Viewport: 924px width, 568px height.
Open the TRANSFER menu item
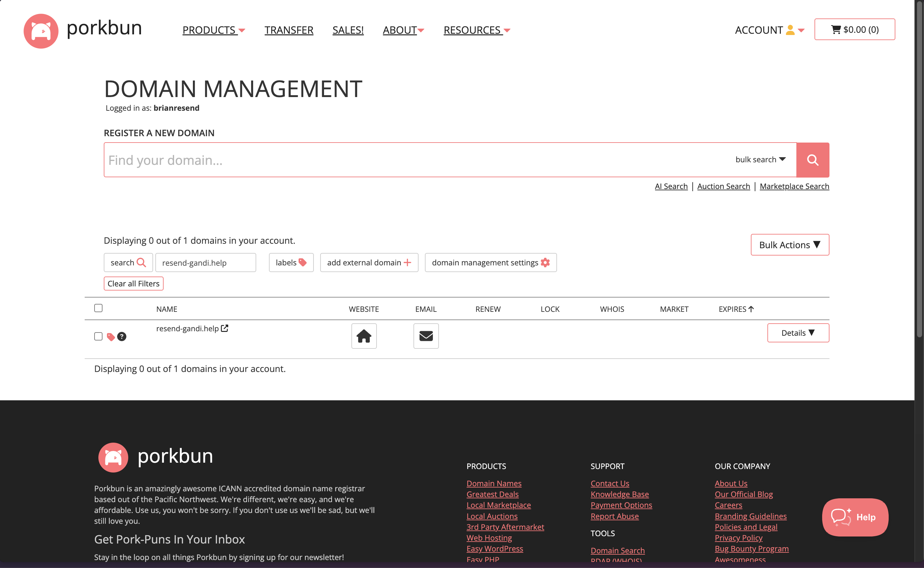[x=289, y=30]
